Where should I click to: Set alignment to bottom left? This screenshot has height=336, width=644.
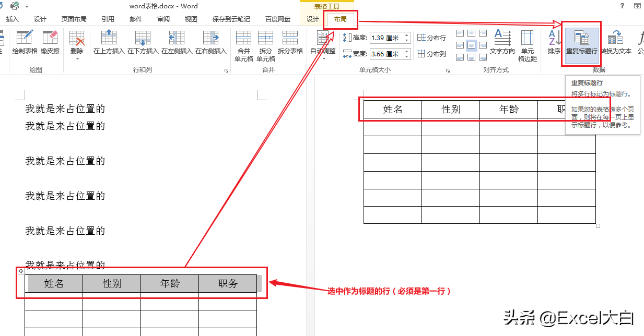(460, 57)
